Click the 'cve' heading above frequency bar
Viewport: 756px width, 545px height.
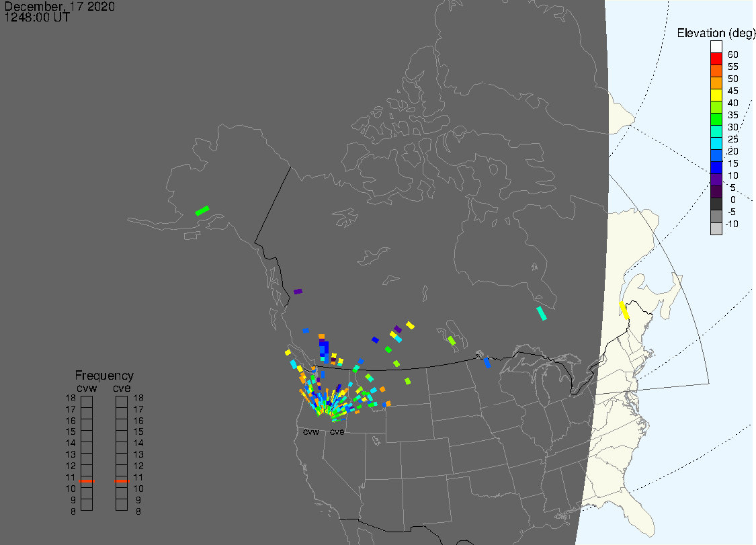122,388
